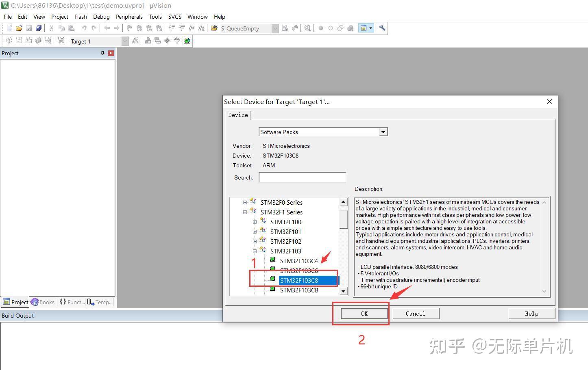The height and width of the screenshot is (370, 588).
Task: Click the Find in Files icon
Action: click(285, 28)
